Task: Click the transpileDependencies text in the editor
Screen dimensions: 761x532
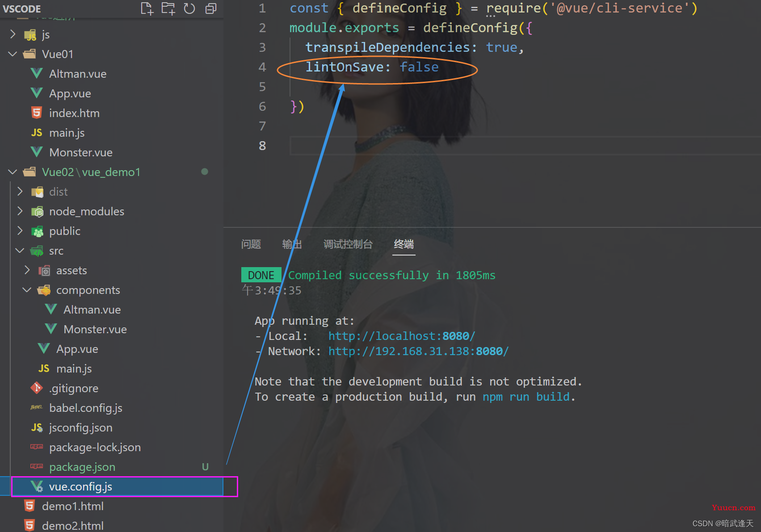Action: 387,47
